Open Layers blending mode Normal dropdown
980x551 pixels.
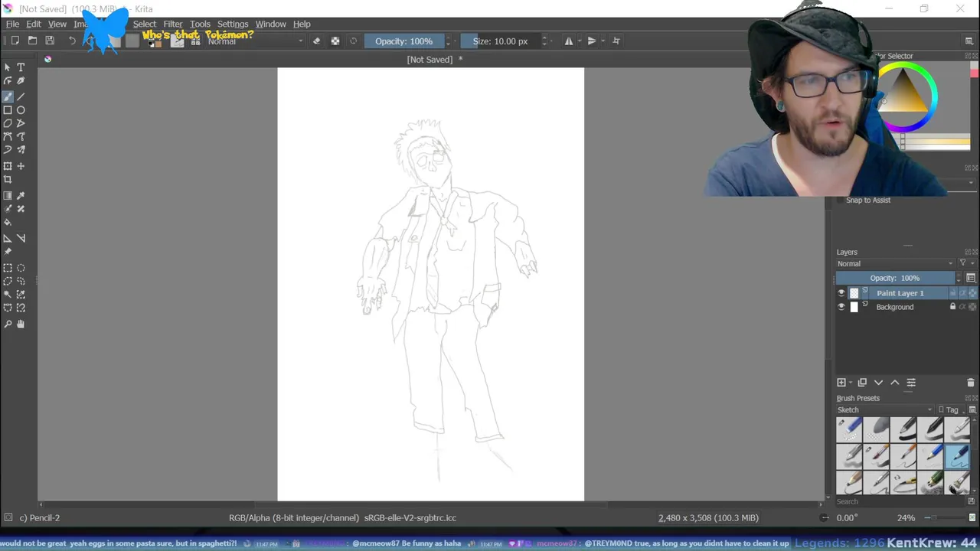pyautogui.click(x=895, y=263)
